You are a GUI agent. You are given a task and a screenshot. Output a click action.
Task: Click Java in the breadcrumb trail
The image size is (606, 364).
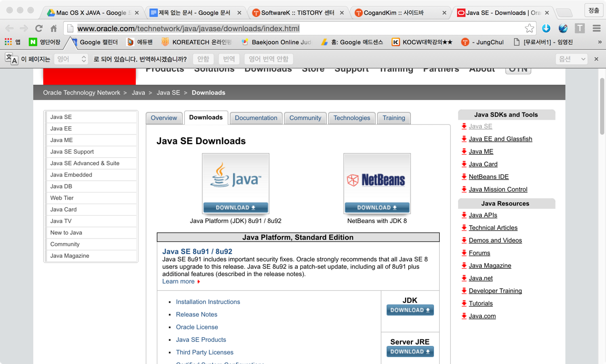click(x=138, y=93)
